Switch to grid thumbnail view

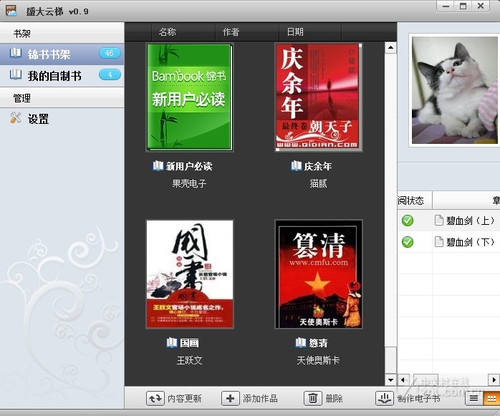tap(491, 398)
